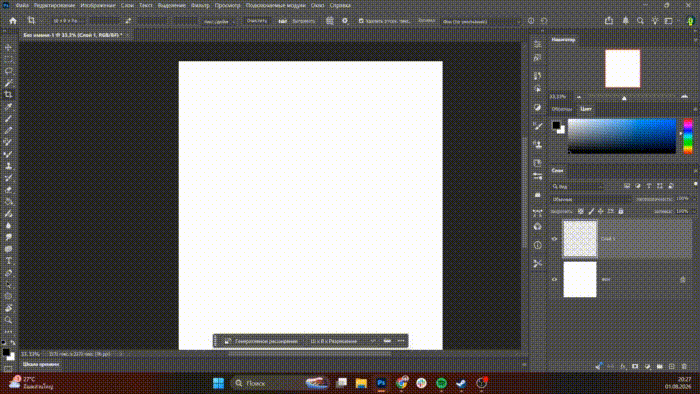The width and height of the screenshot is (700, 394).
Task: Toggle delete cropped pixels checkbox
Action: point(361,21)
